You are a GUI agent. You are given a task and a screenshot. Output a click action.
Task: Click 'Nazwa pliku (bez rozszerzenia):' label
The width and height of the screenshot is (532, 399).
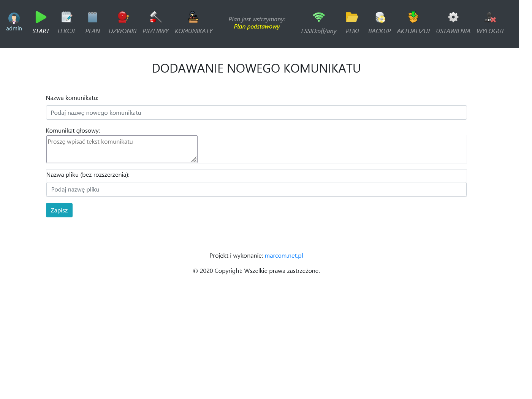coord(88,175)
